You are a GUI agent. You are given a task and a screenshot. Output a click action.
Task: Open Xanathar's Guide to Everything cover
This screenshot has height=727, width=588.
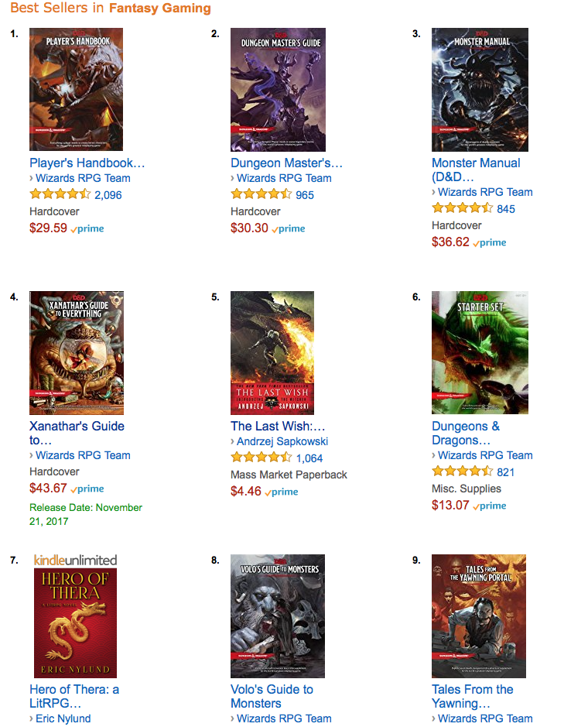[77, 353]
